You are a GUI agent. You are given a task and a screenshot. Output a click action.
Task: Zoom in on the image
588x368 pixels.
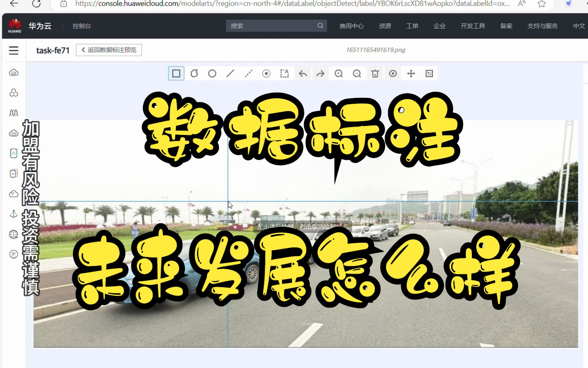[x=339, y=74]
